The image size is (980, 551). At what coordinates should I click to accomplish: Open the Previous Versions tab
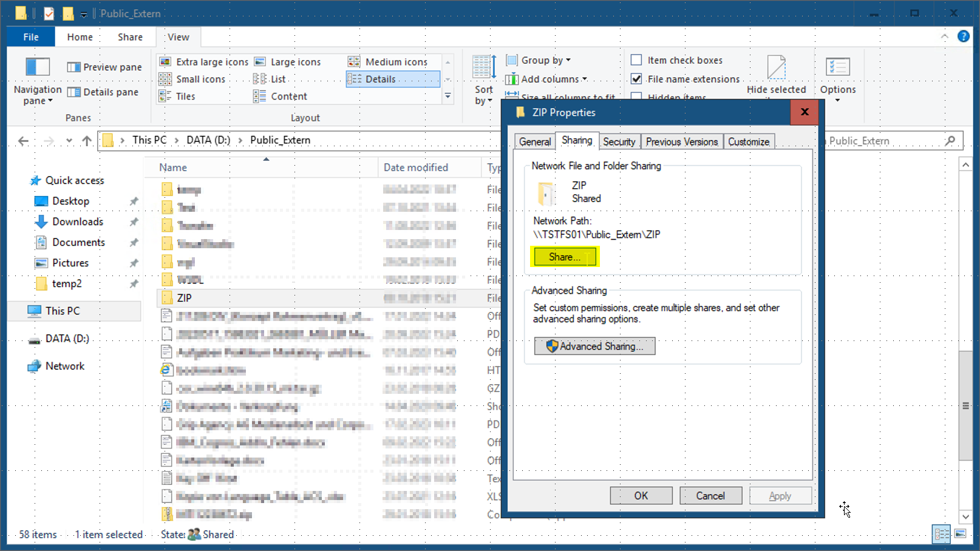(x=682, y=141)
